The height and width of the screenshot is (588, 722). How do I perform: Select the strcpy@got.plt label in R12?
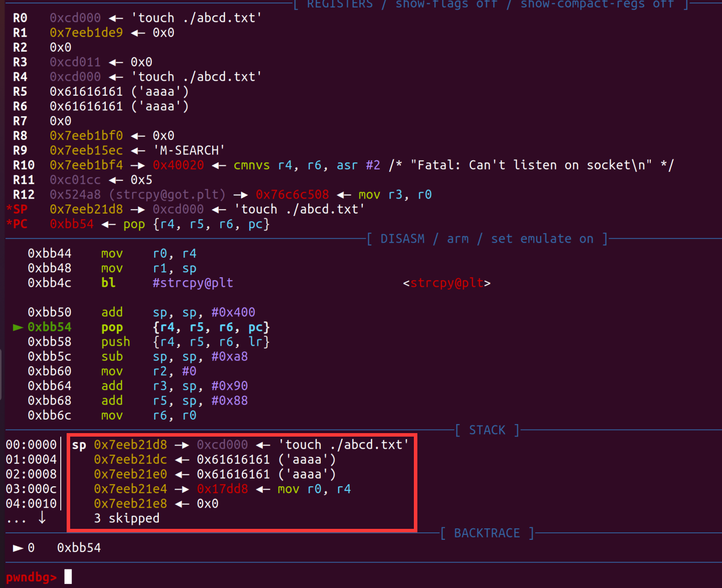167,194
